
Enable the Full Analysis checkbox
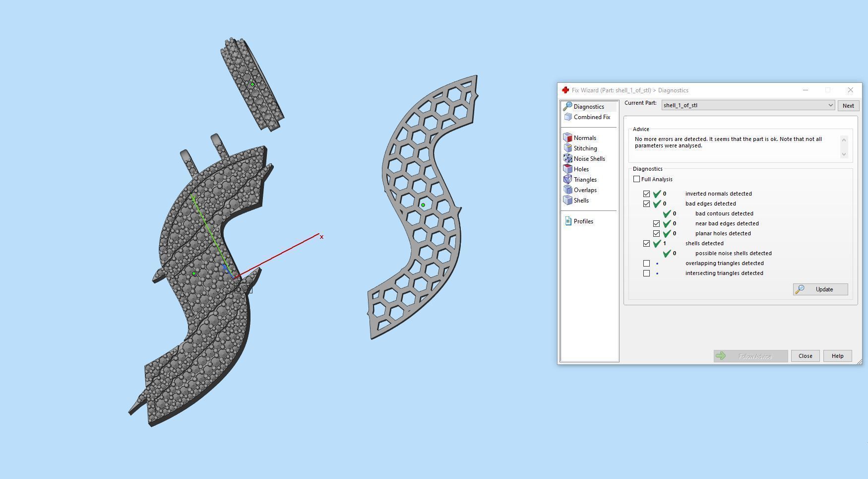[x=636, y=179]
